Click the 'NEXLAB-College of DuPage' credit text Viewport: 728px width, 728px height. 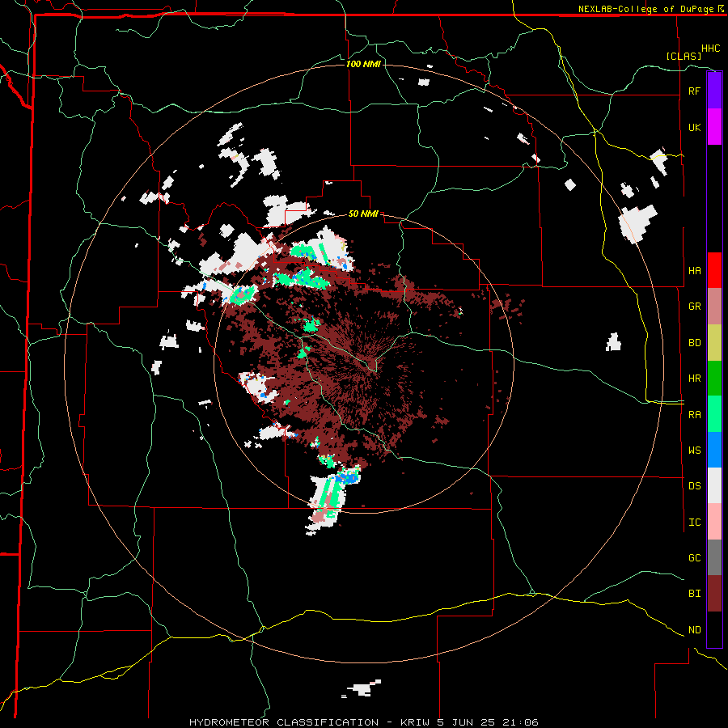coord(645,9)
